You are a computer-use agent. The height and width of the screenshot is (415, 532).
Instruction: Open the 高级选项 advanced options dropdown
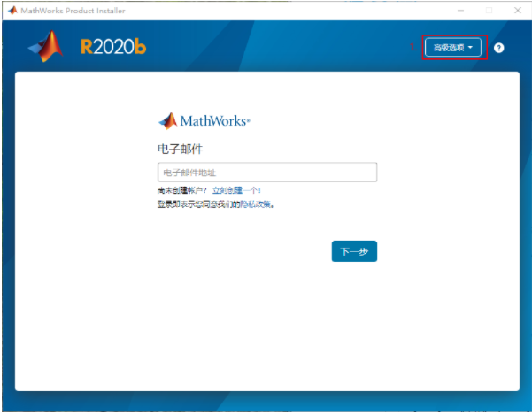453,48
